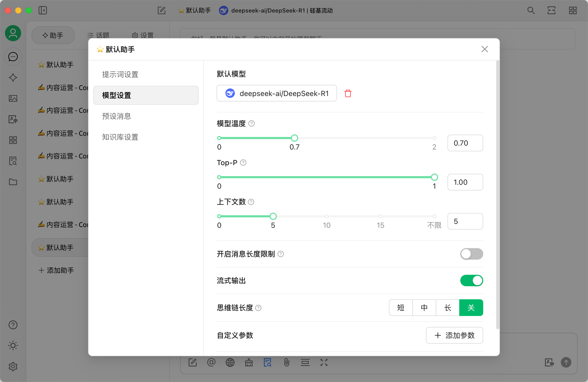The image size is (588, 382).
Task: Click the help icon beside 模型温度
Action: tap(252, 123)
